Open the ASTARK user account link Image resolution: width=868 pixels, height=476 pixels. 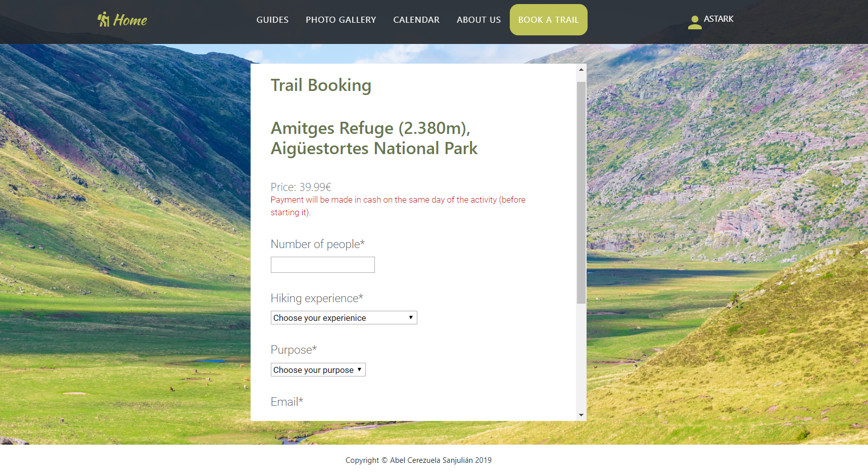pyautogui.click(x=718, y=19)
